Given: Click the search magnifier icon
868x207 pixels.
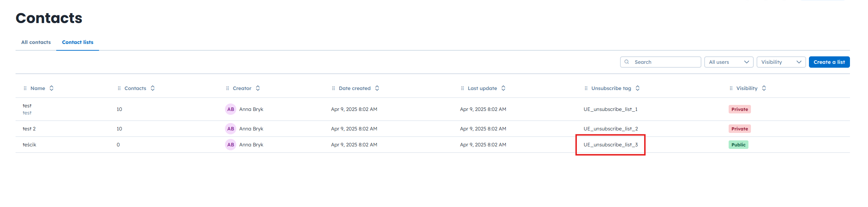Looking at the screenshot, I should (x=626, y=62).
